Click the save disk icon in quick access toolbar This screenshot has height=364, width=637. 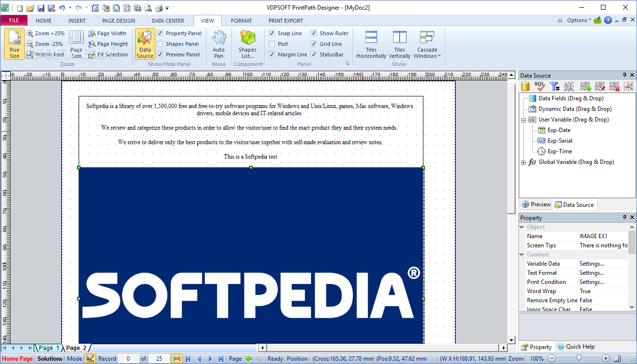(41, 8)
